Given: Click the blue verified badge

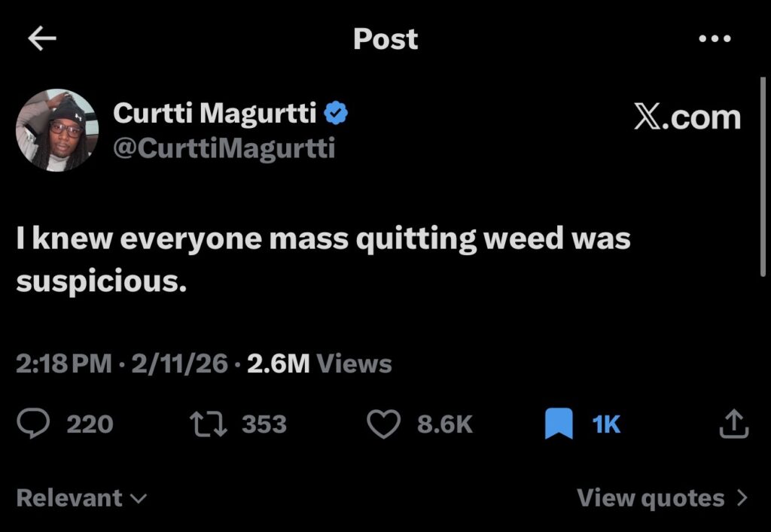Looking at the screenshot, I should [x=336, y=114].
